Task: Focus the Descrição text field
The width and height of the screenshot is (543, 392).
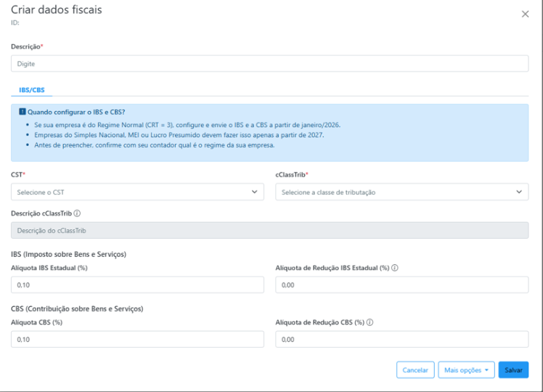Action: 269,64
